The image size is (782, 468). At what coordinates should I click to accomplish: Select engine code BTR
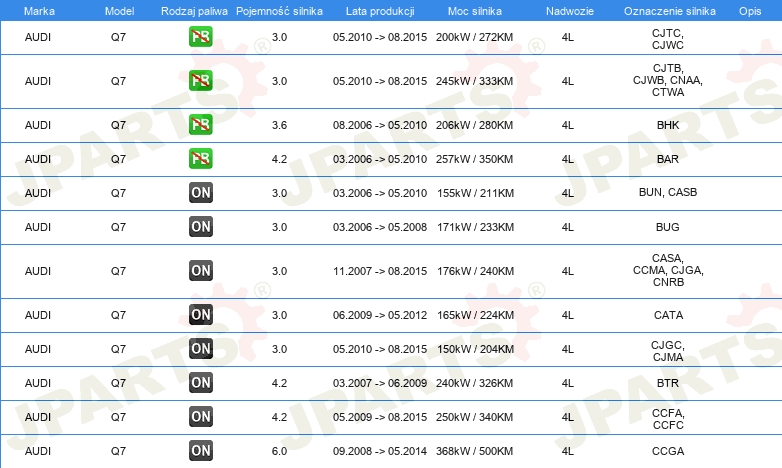pos(668,383)
